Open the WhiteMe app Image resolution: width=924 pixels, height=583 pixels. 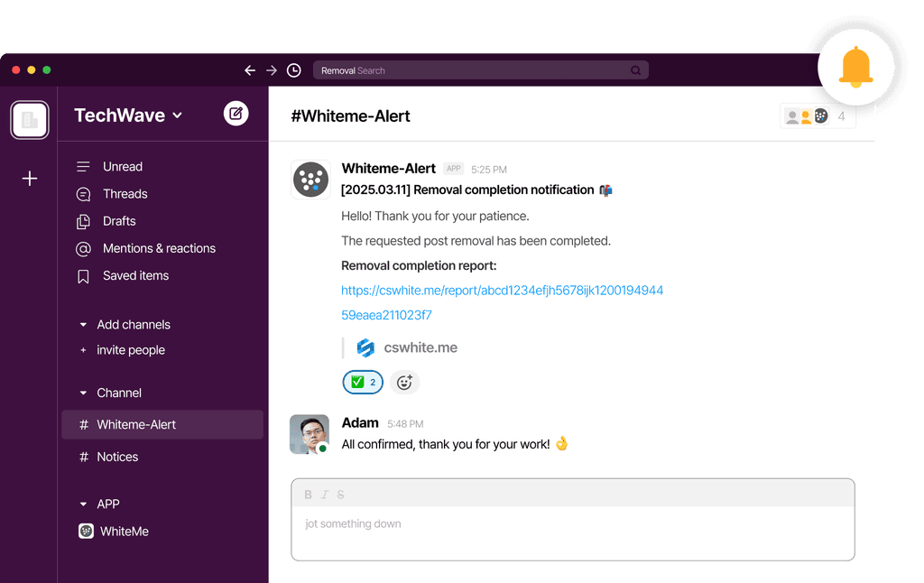pyautogui.click(x=114, y=532)
